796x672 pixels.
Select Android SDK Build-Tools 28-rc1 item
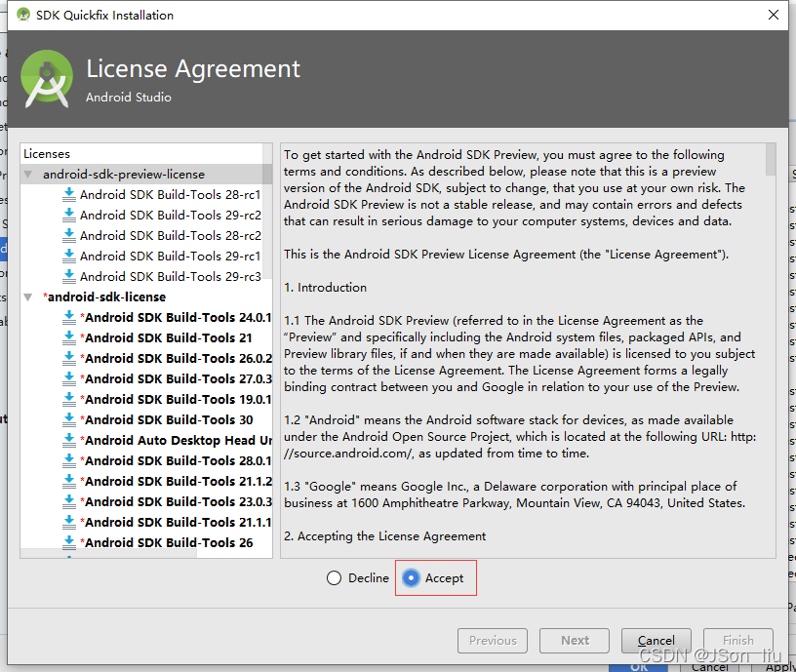170,195
